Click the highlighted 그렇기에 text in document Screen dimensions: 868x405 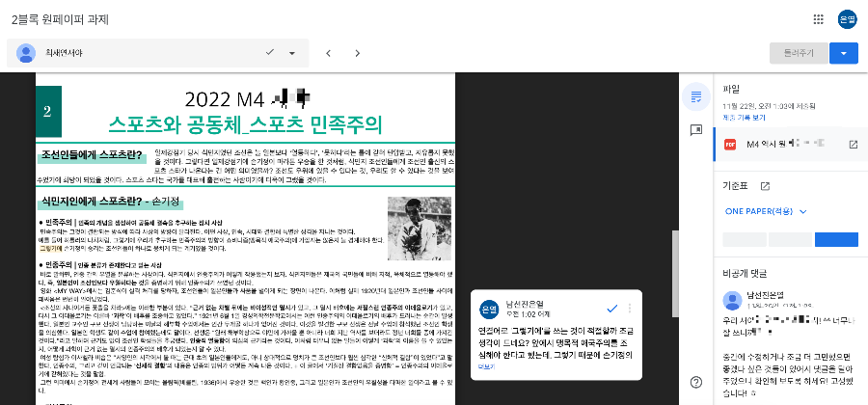tap(50, 249)
